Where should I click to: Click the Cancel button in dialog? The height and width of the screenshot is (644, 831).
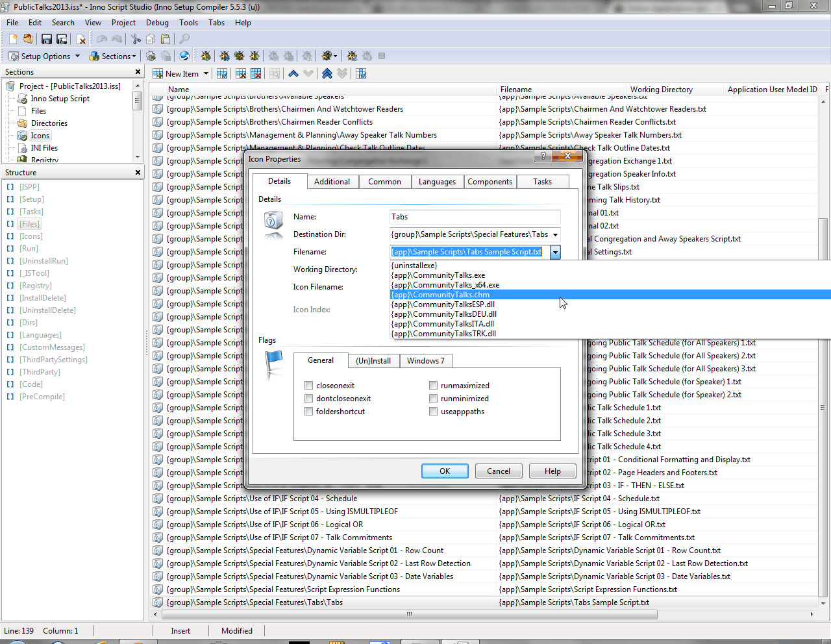tap(499, 471)
